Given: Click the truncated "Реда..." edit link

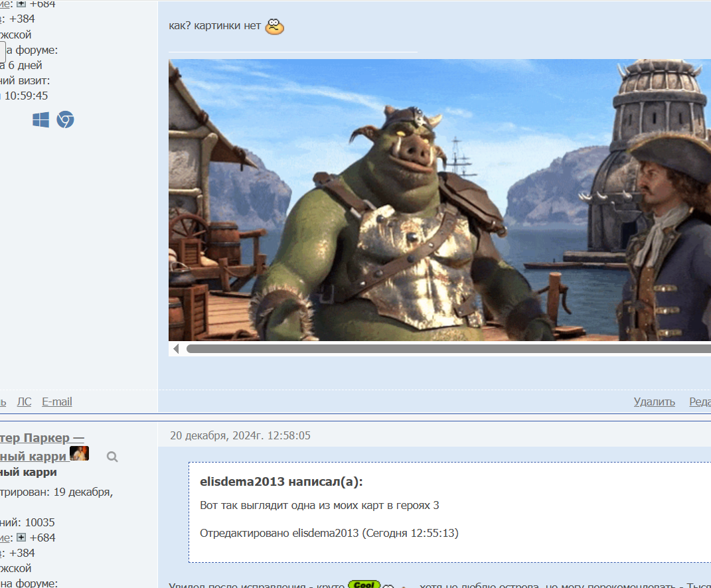Looking at the screenshot, I should point(700,402).
